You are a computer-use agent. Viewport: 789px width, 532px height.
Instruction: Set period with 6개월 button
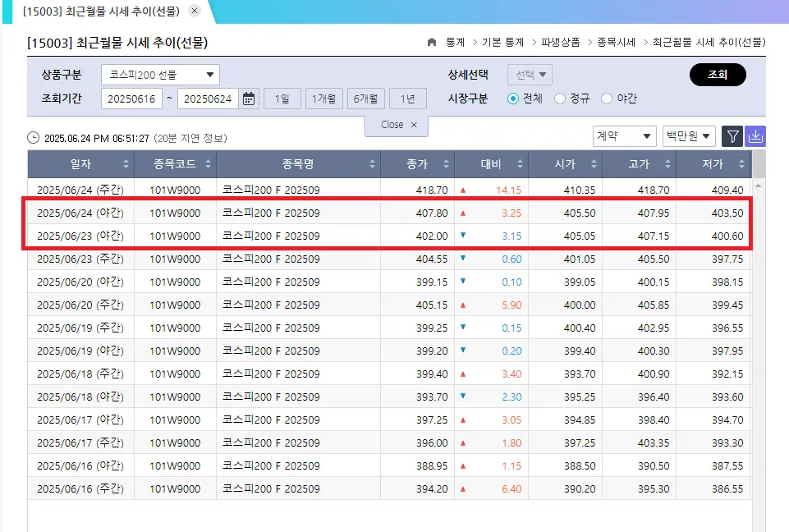pos(366,99)
